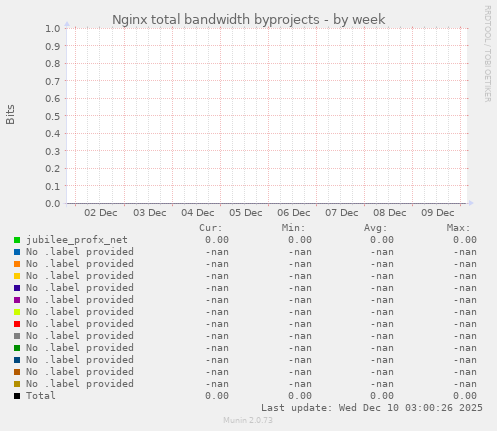Click the magenta purple legend color swatch
The width and height of the screenshot is (497, 431).
coord(17,300)
